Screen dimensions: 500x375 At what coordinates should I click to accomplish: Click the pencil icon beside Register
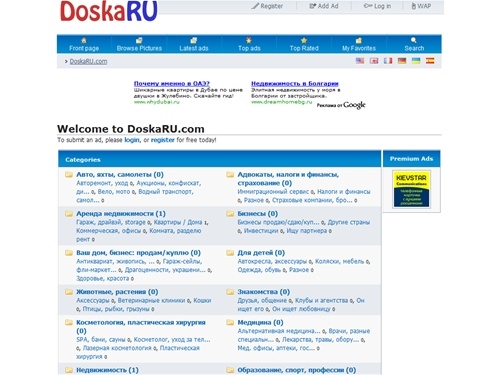tap(255, 6)
